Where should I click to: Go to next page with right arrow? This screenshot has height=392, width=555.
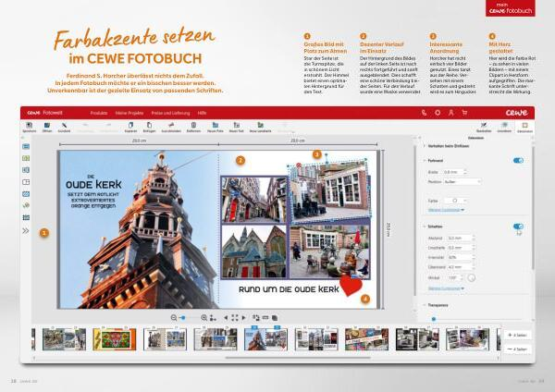[243, 318]
